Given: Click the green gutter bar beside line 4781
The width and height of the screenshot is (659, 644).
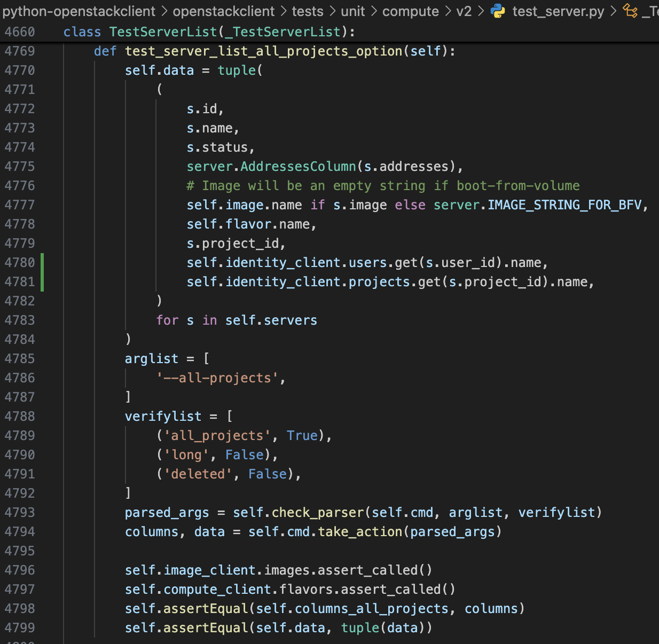Looking at the screenshot, I should click(42, 282).
